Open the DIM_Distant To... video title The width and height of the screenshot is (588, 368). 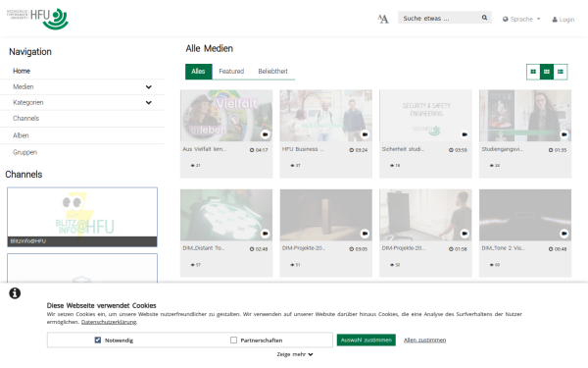pos(204,248)
